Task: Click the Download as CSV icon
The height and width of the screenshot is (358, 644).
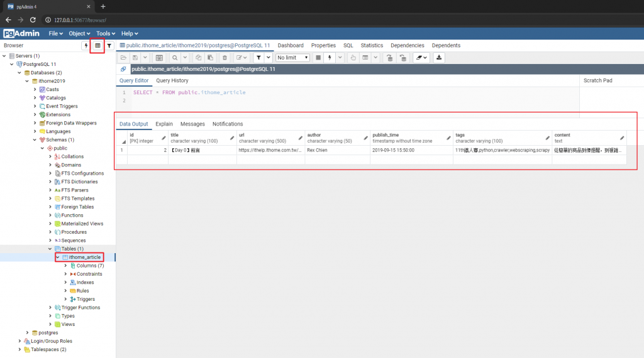Action: coord(439,58)
